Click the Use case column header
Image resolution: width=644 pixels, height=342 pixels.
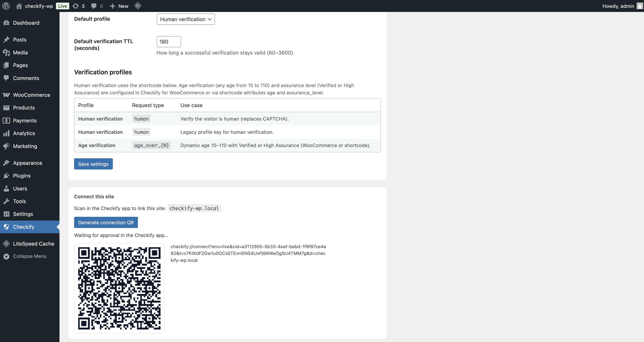tap(192, 105)
